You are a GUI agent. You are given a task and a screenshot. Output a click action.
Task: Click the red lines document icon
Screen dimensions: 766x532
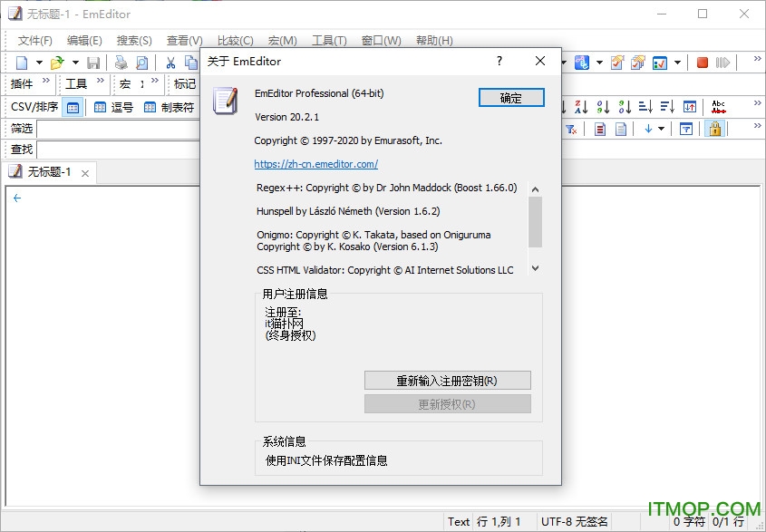[600, 129]
